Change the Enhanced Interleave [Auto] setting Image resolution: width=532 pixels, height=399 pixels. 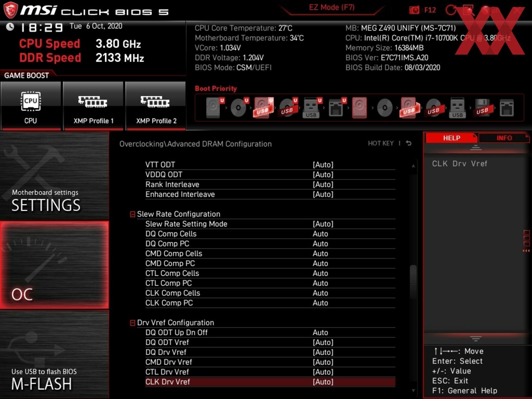[x=323, y=194]
